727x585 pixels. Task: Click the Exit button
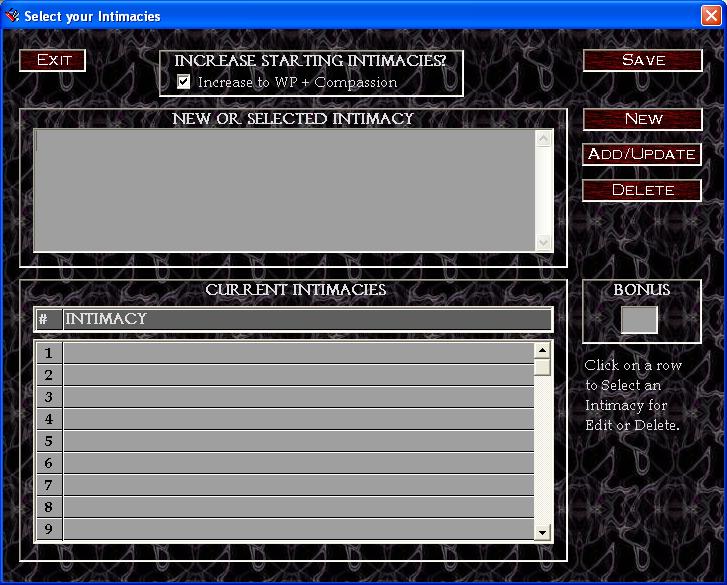[52, 60]
